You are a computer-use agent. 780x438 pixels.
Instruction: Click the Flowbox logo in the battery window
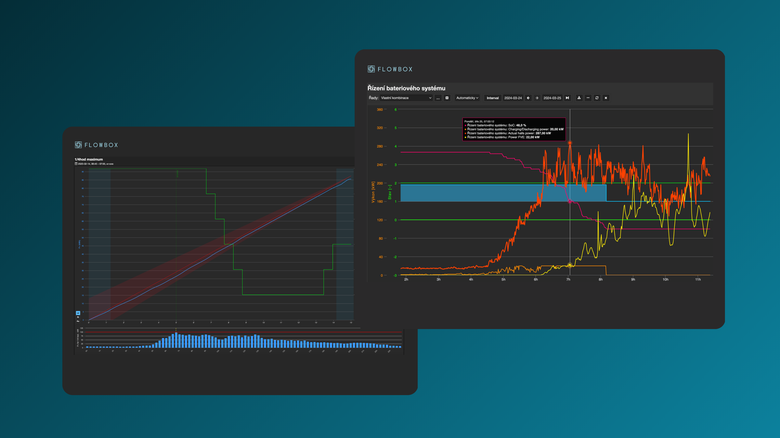pos(390,69)
